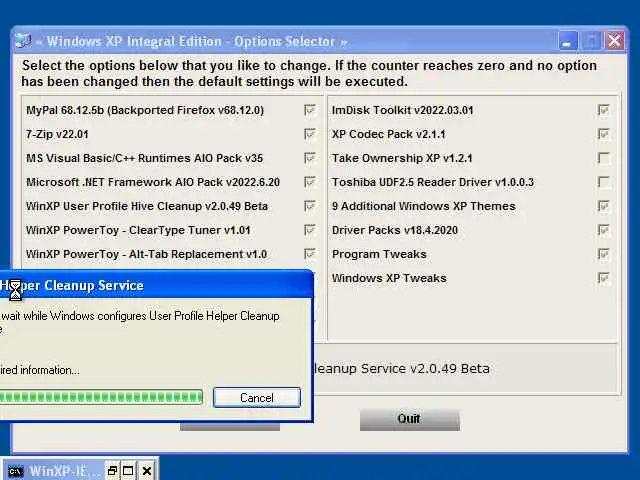Screen dimensions: 640x480
Task: Click the WinXP-IE minimized window title
Action: point(64,471)
